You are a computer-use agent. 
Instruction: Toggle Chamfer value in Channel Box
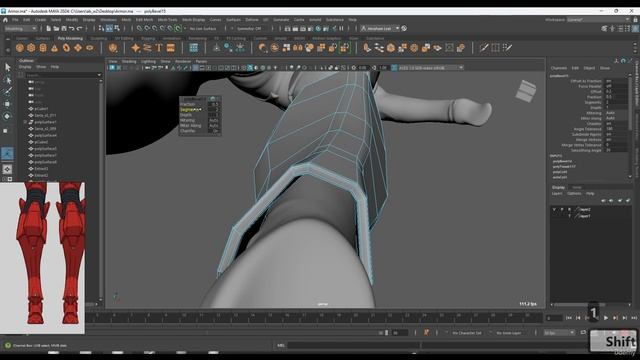click(616, 124)
